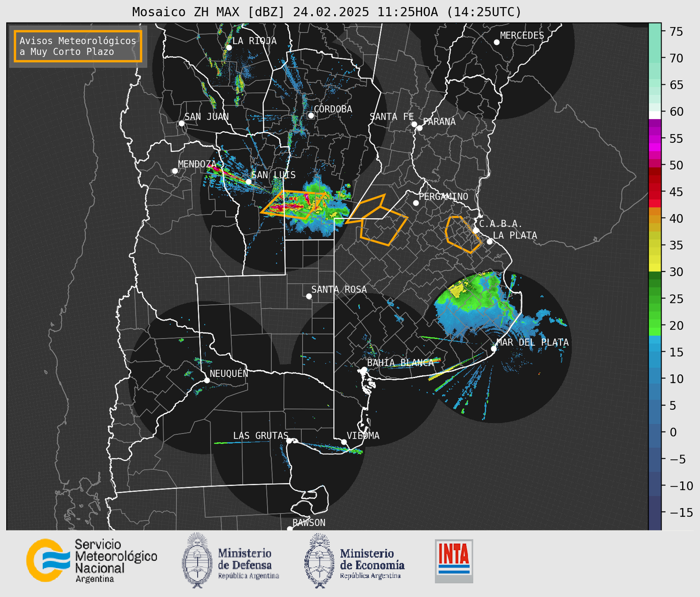The height and width of the screenshot is (597, 700).
Task: Click the LAS GRUTAS city label
Action: click(x=261, y=436)
